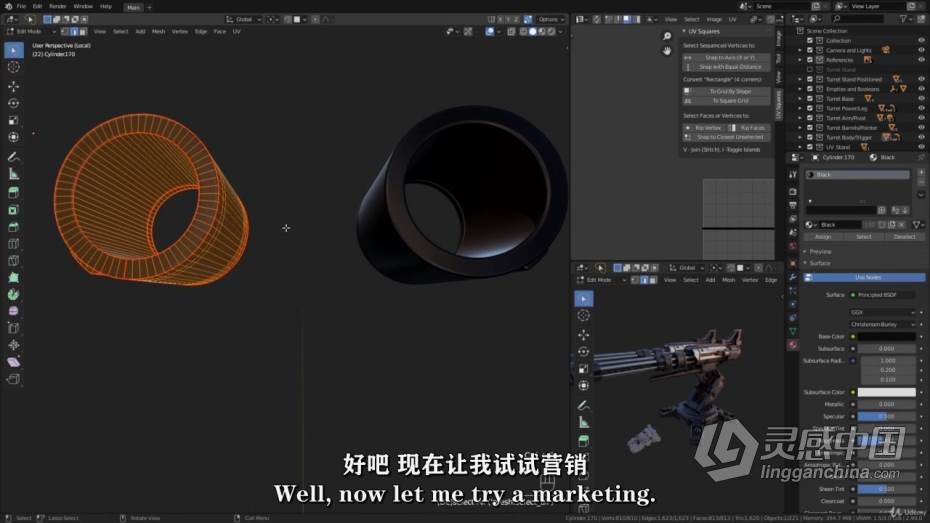This screenshot has width=930, height=523.
Task: Toggle visibility of References collection
Action: click(921, 60)
